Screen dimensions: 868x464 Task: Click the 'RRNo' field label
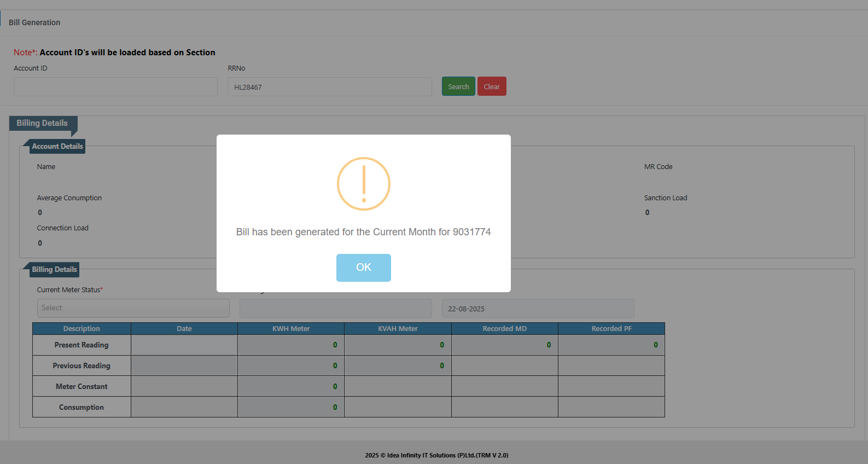click(x=237, y=68)
